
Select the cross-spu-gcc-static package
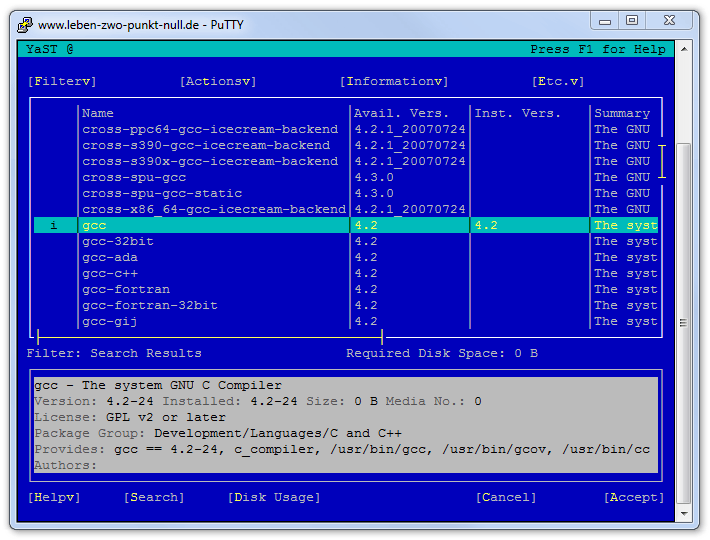[x=346, y=193]
